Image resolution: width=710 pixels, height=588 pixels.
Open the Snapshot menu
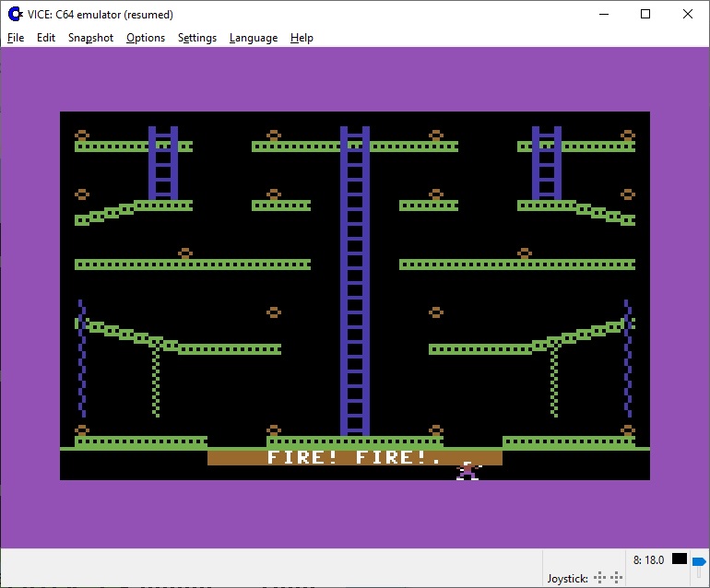90,38
